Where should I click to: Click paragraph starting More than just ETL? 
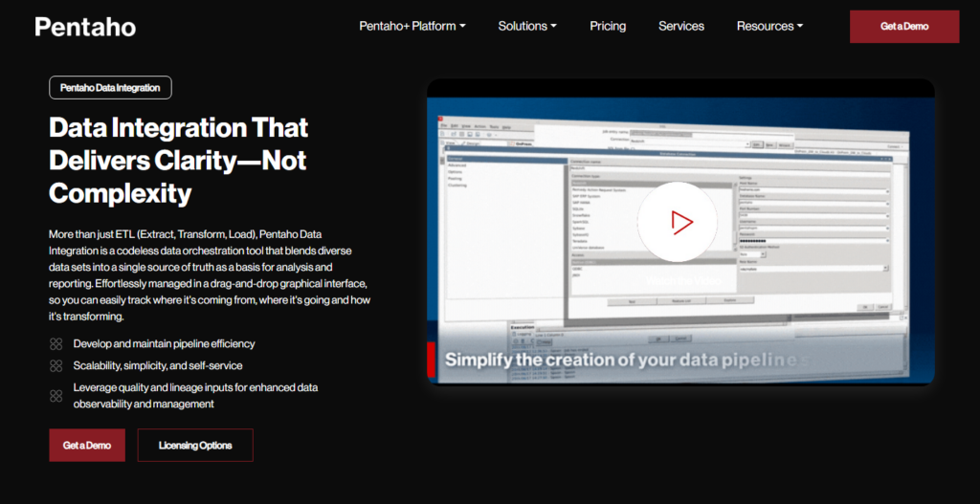[210, 275]
